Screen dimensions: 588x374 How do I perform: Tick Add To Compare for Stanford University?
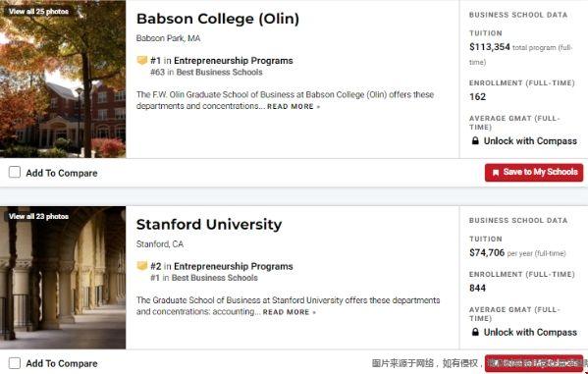15,363
